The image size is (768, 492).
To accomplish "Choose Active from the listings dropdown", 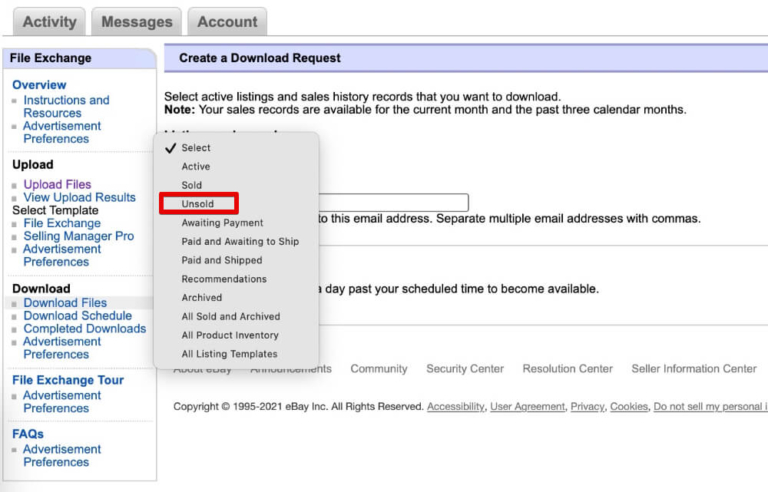I will click(196, 166).
